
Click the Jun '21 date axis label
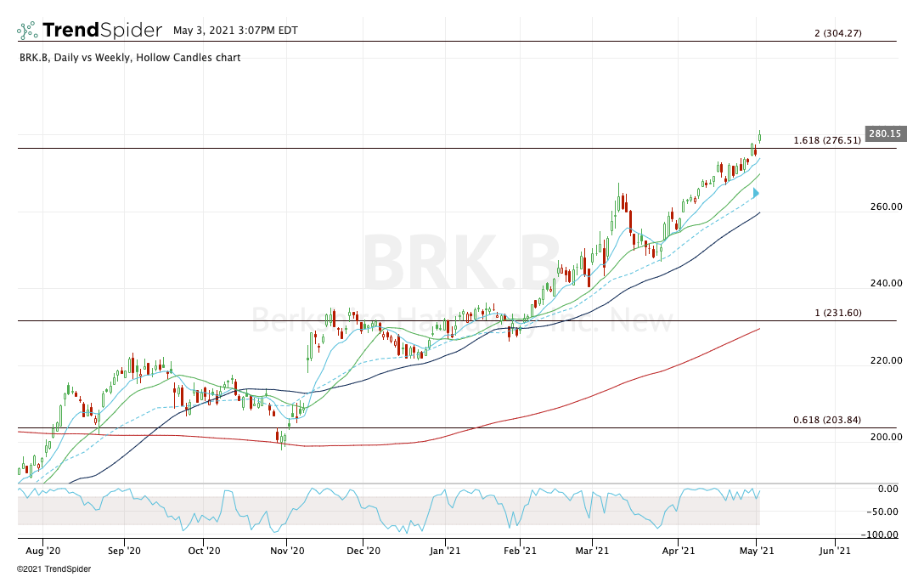[835, 551]
